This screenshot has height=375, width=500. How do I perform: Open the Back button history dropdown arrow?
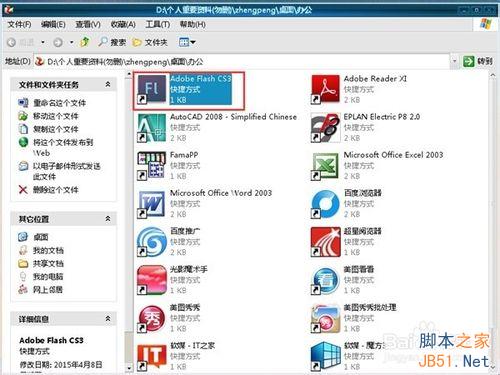tap(43, 42)
